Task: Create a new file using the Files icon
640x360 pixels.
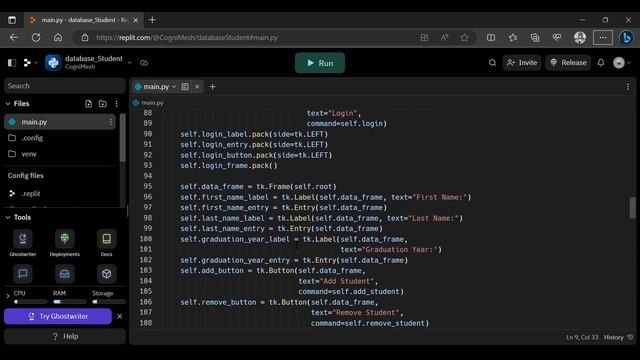Action: pos(89,104)
